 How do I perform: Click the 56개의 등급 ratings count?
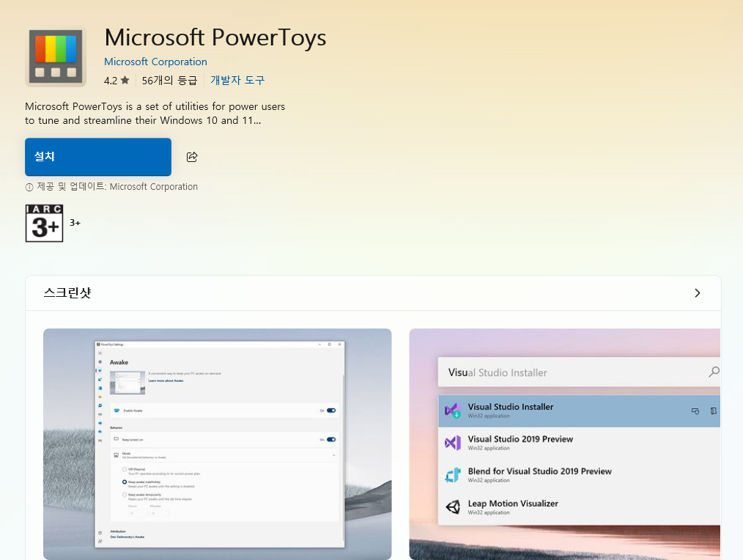169,80
